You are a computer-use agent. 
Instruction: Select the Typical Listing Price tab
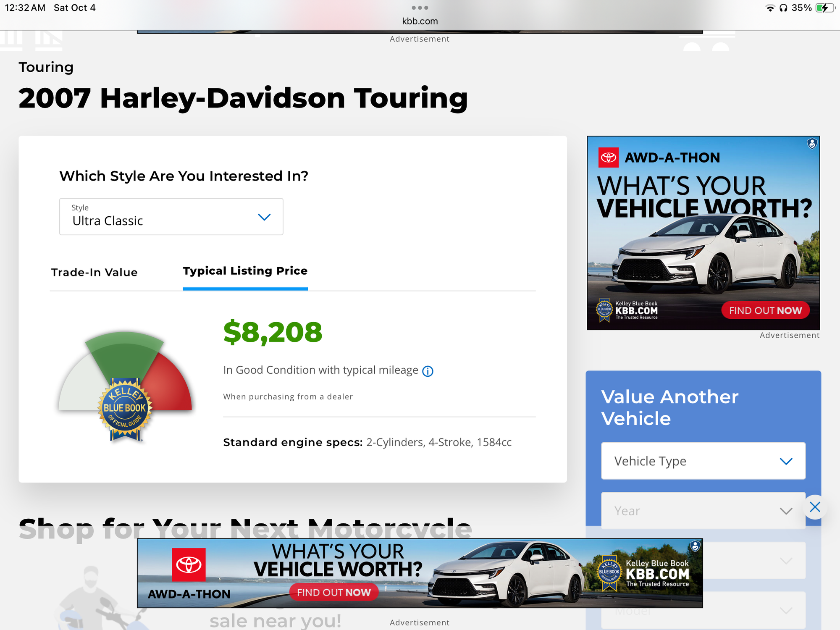point(245,271)
